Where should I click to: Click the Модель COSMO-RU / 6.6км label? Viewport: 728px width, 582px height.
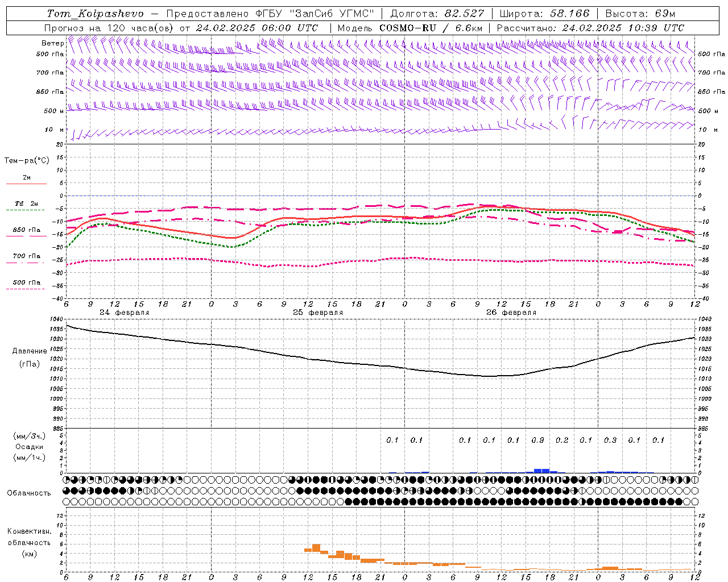point(410,28)
